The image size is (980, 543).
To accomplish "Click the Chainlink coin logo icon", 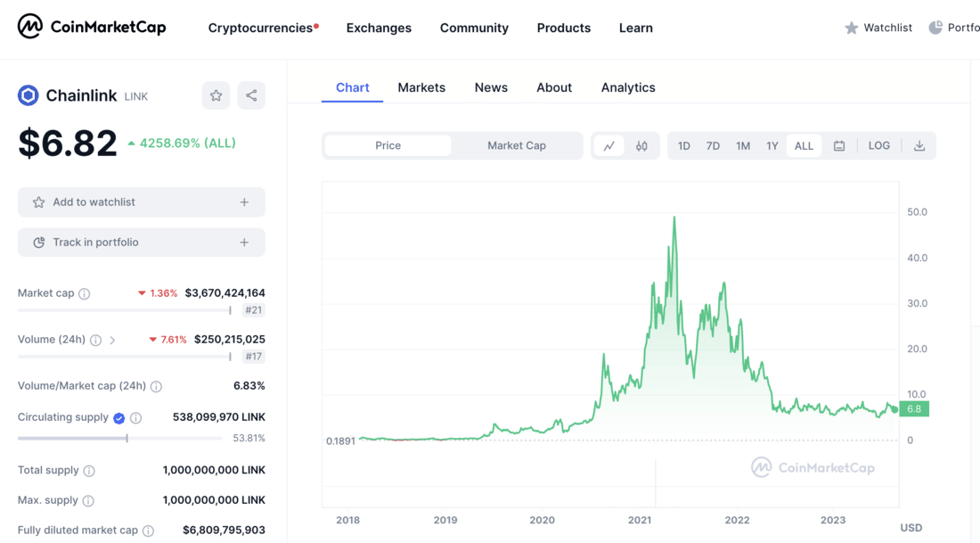I will point(29,95).
